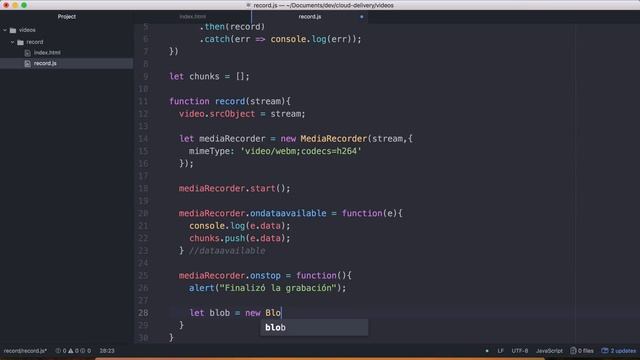
Task: Open index.html from the tree view
Action: (47, 53)
